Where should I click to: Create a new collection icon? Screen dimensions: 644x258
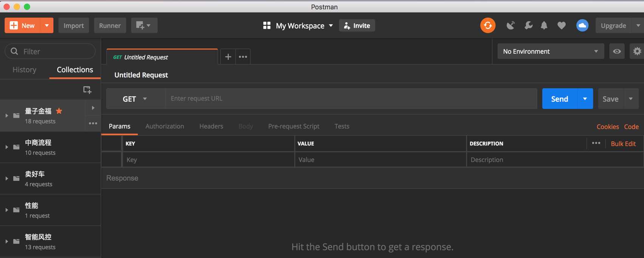[87, 90]
